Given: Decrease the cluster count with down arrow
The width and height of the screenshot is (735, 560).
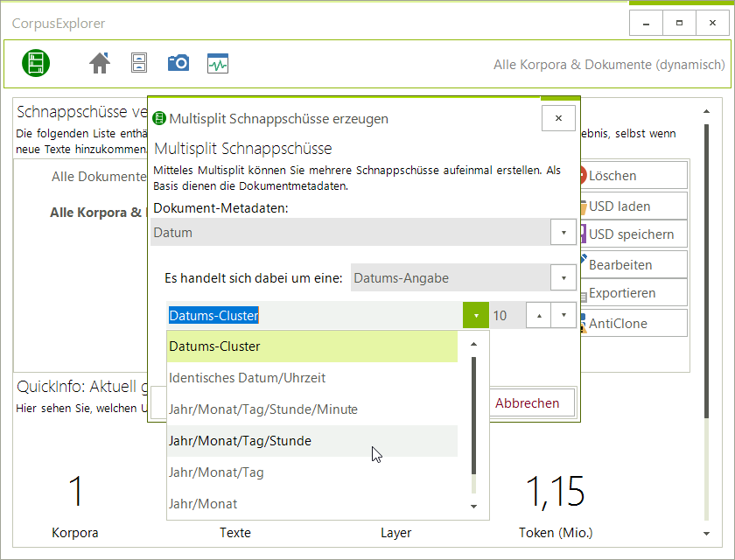Looking at the screenshot, I should tap(563, 315).
